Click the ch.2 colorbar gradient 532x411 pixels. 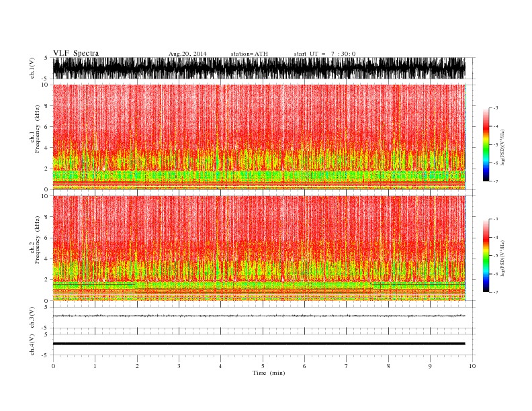point(486,255)
